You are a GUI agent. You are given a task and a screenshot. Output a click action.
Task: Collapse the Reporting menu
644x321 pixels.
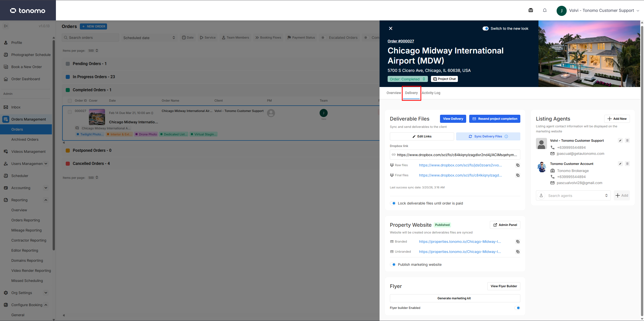(x=46, y=200)
